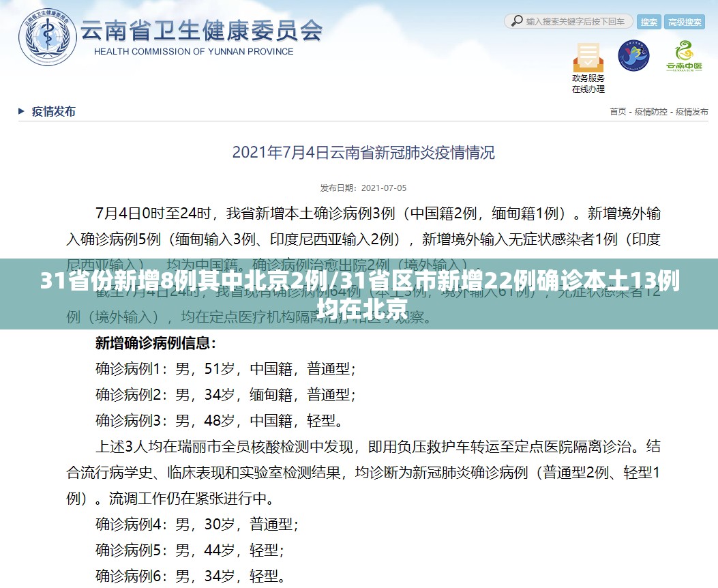718x588 pixels.
Task: Click article title 2021年7月4日云南省新冠肺炎疫情情况
Action: point(363,153)
